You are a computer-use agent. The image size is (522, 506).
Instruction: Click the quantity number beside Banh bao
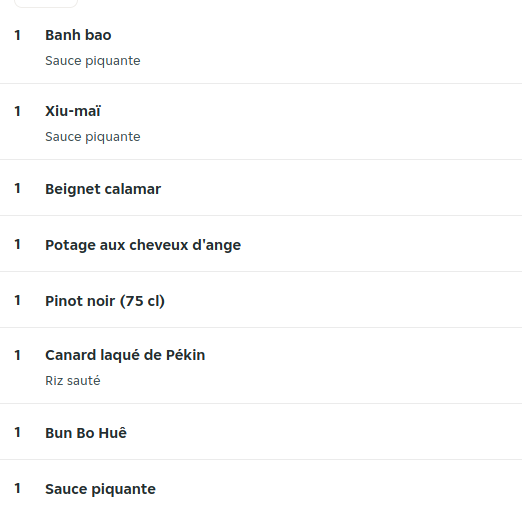coord(18,35)
